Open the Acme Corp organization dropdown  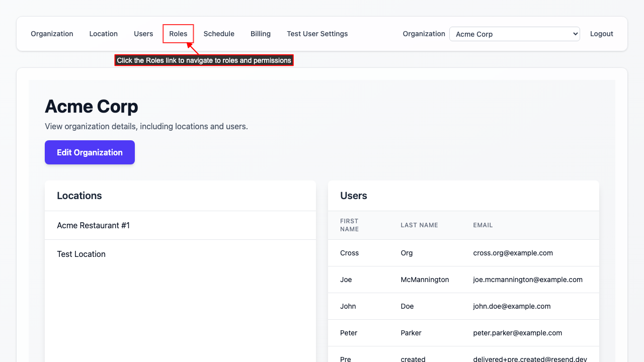[x=514, y=34]
